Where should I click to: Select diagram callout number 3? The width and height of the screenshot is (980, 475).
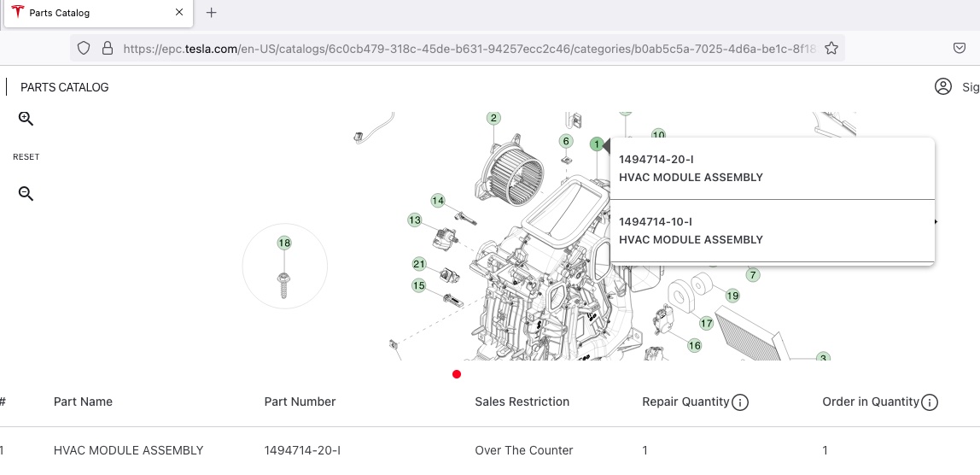tap(823, 357)
